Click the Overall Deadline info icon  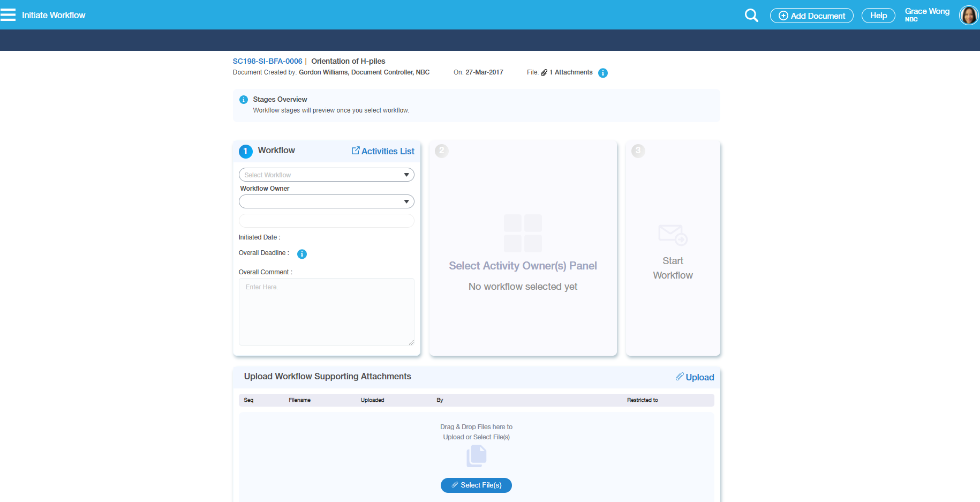(302, 254)
